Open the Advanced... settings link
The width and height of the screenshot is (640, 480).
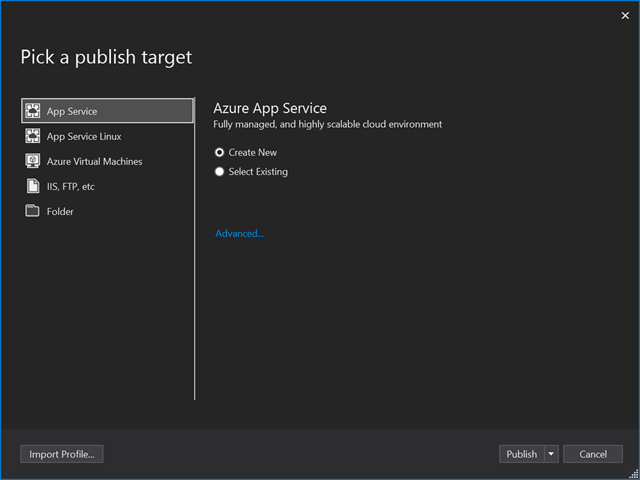[x=240, y=233]
